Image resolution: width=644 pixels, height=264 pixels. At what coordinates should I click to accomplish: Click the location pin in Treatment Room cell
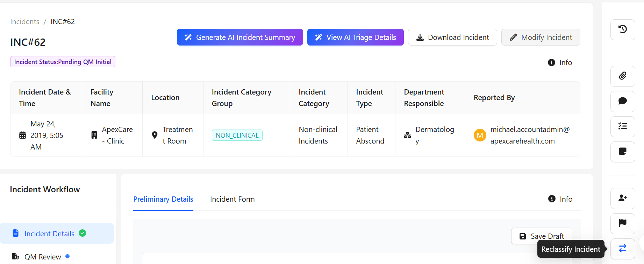(155, 135)
